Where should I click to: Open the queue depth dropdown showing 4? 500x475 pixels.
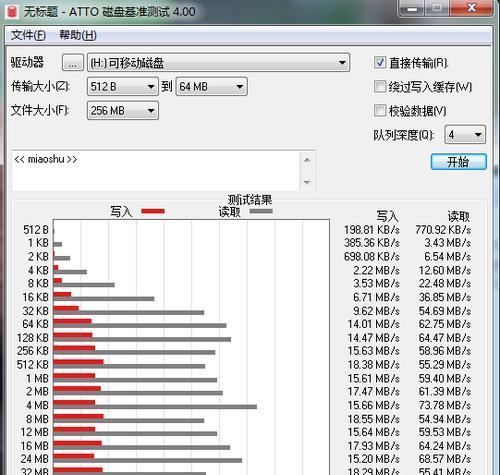(x=465, y=135)
